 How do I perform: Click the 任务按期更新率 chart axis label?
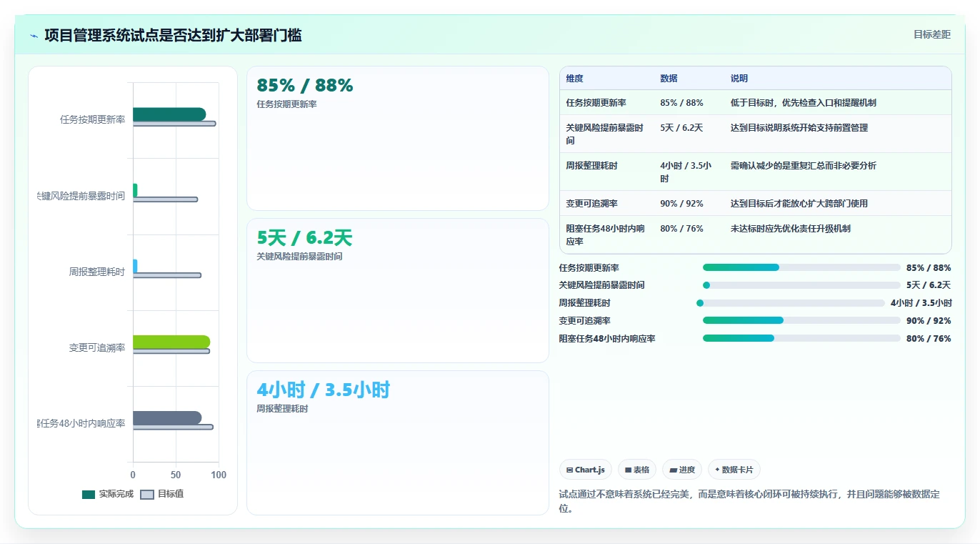coord(93,119)
